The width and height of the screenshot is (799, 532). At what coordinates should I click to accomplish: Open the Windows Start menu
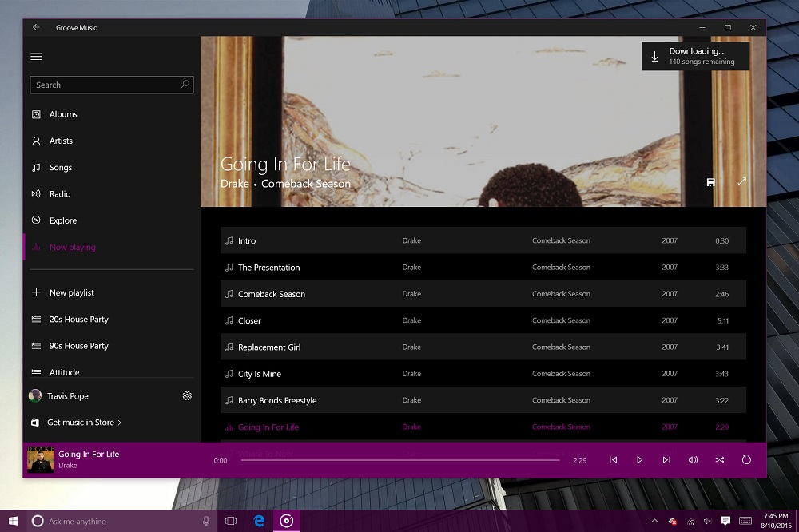(13, 521)
